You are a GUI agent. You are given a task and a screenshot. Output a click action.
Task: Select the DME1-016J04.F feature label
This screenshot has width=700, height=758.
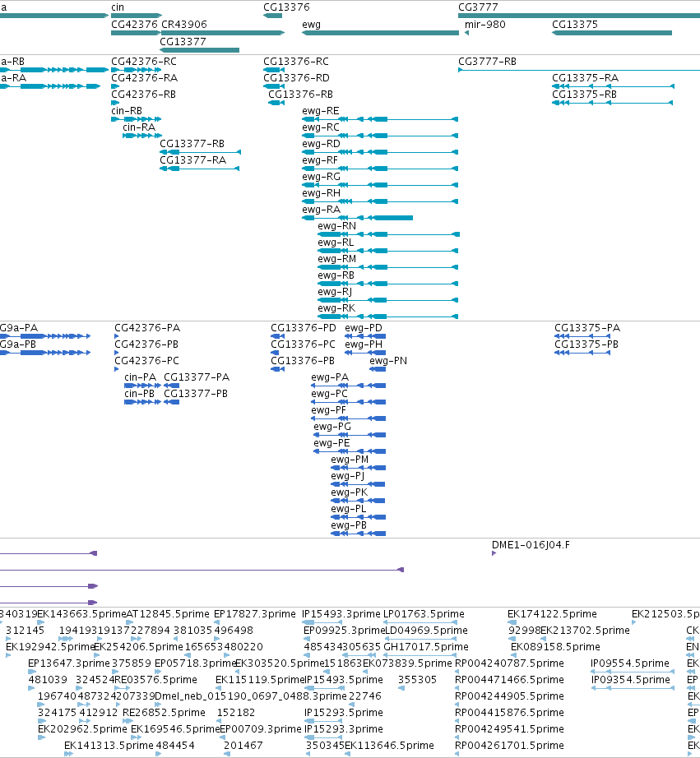point(531,545)
